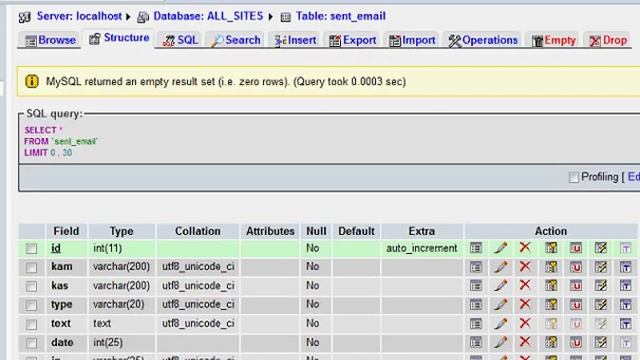Open the Insert tab
Image resolution: width=640 pixels, height=360 pixels.
point(296,40)
